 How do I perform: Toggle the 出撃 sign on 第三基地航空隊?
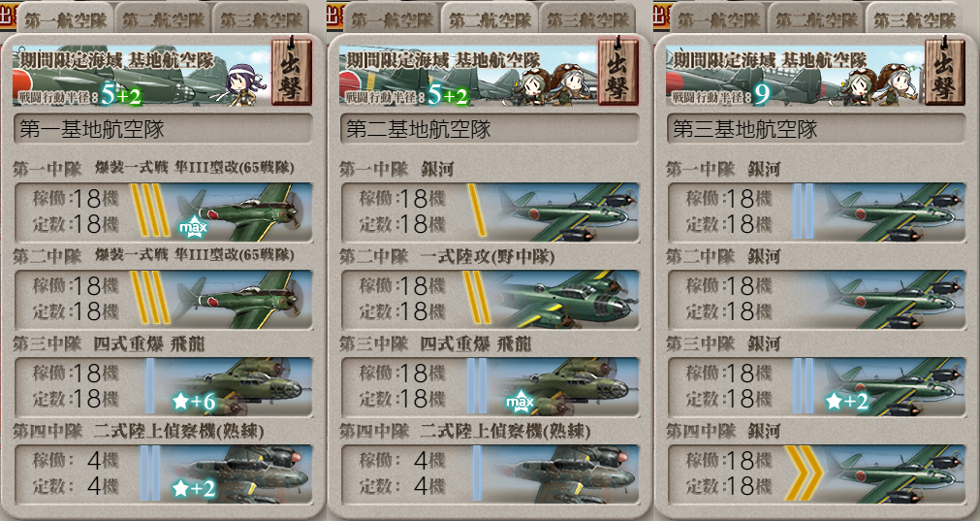(945, 72)
